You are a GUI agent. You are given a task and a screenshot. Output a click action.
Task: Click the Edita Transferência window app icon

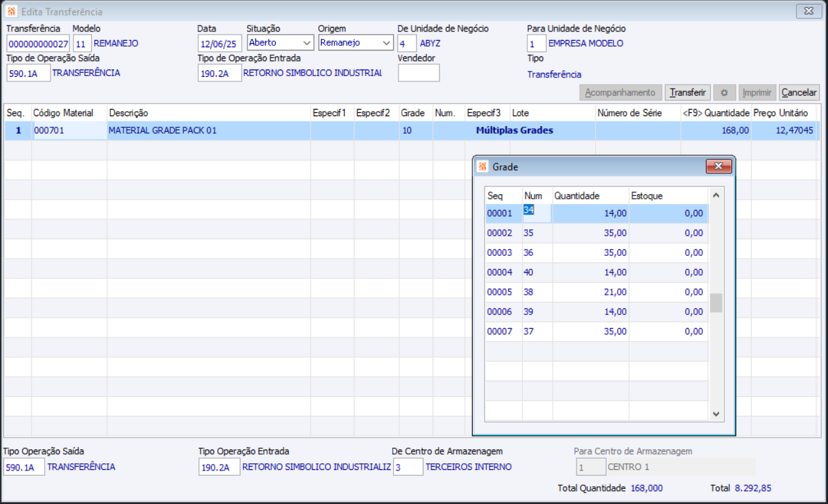[x=11, y=12]
